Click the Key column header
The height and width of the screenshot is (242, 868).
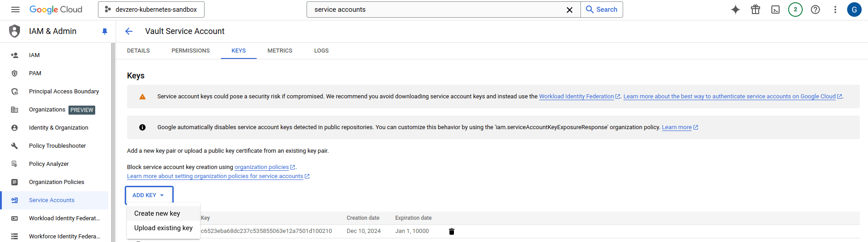pyautogui.click(x=205, y=218)
